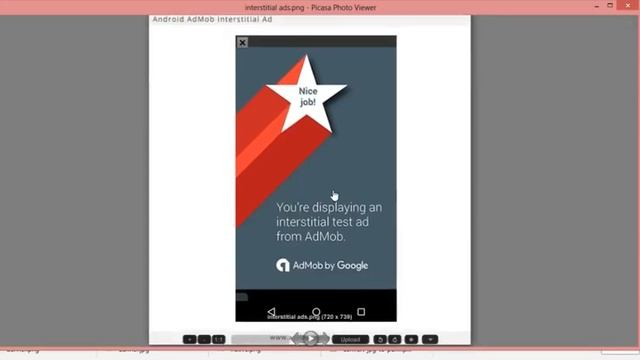Click the AdMob by Google logo
The height and width of the screenshot is (360, 640).
point(322,265)
